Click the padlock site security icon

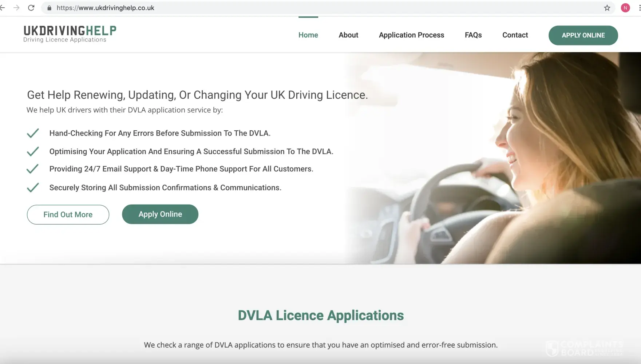pyautogui.click(x=50, y=8)
